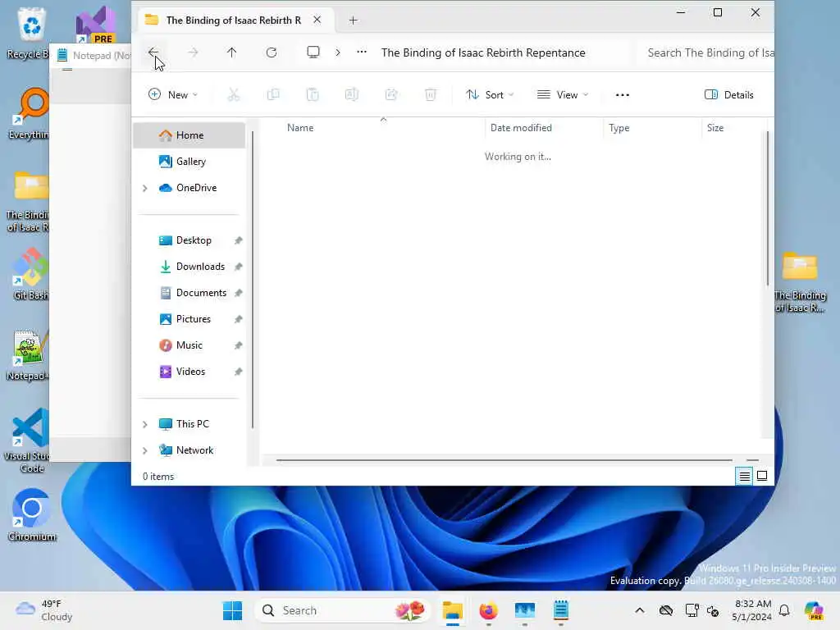Open Firefox from the taskbar
This screenshot has height=630, width=840.
pos(489,610)
